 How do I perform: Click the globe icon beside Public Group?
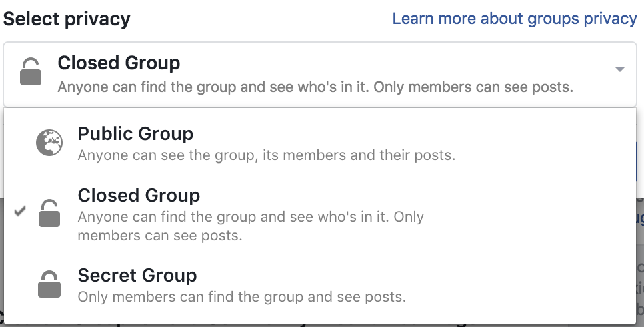point(49,143)
